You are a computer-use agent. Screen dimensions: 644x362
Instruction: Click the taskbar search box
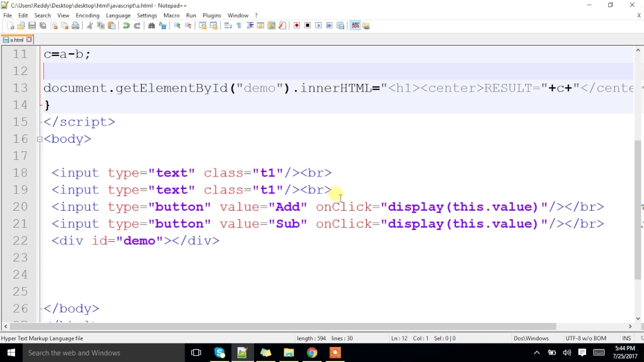tap(103, 353)
